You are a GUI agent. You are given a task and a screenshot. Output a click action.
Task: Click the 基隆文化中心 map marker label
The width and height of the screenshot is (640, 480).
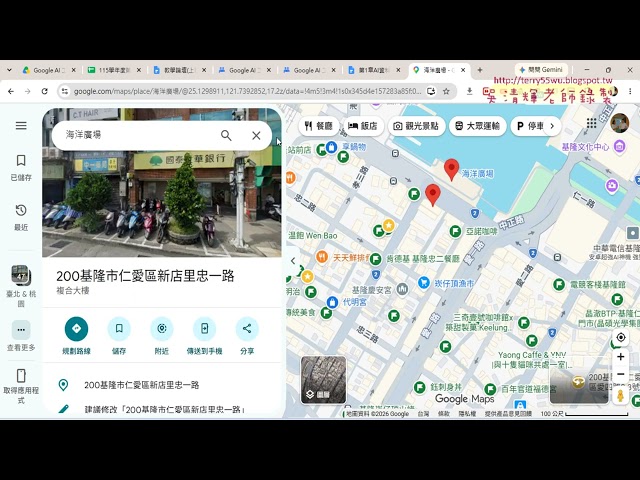pyautogui.click(x=585, y=147)
